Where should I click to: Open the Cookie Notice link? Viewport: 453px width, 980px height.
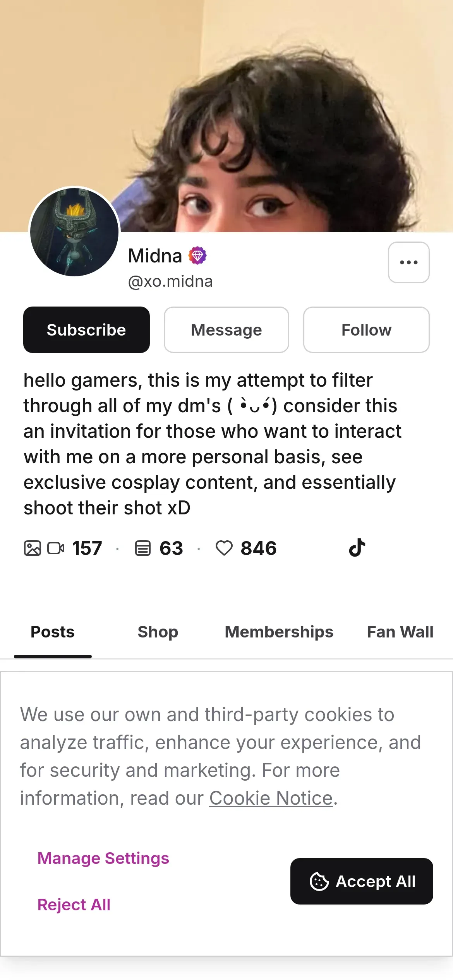pyautogui.click(x=271, y=798)
